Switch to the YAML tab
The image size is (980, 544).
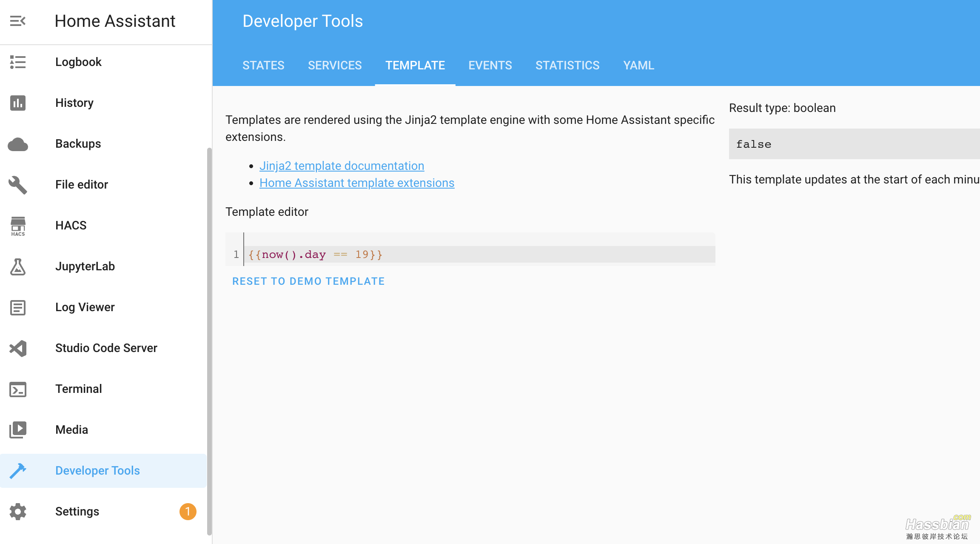pyautogui.click(x=638, y=66)
